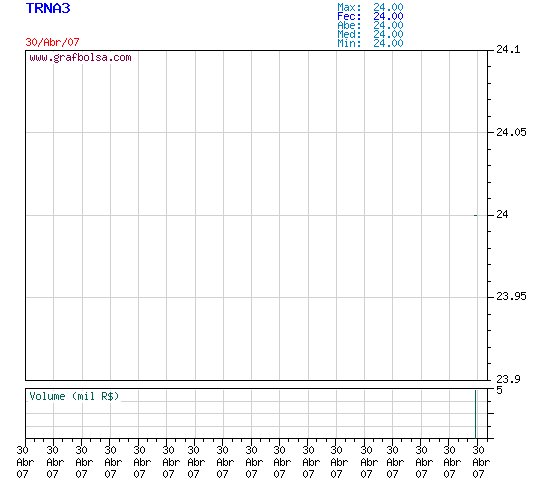The image size is (545, 490).
Task: Click the Max: 24.00 value
Action: coord(370,7)
